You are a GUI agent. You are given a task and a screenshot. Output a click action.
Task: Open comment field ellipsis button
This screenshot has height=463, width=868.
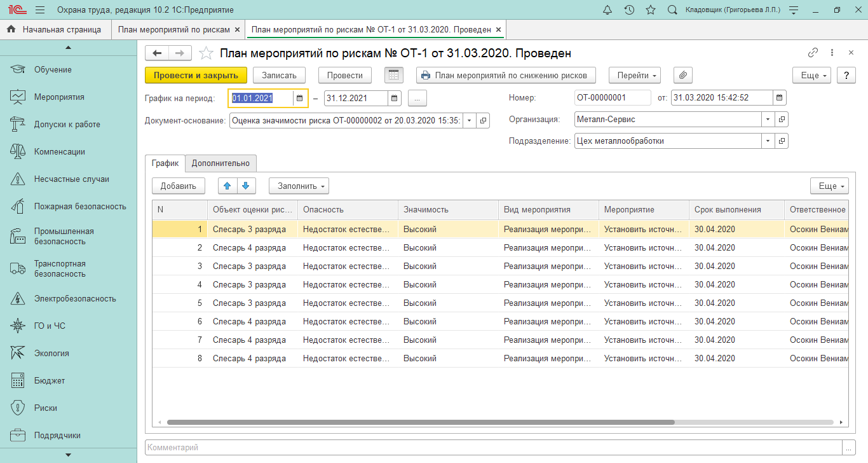click(850, 448)
